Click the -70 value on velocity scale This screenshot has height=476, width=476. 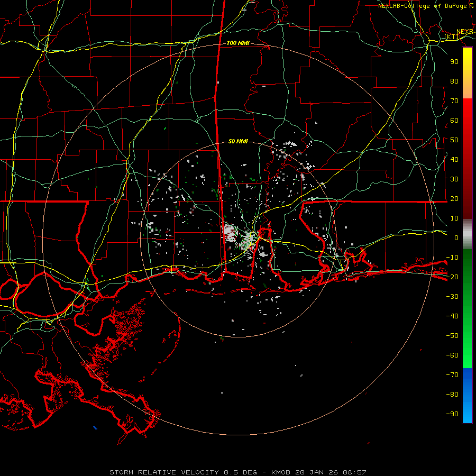[452, 375]
